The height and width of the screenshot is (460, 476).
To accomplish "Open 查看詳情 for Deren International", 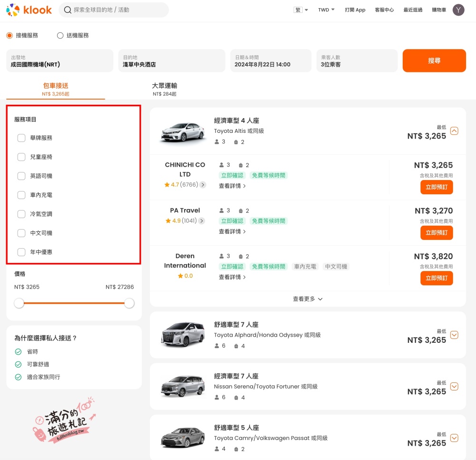I will point(232,277).
